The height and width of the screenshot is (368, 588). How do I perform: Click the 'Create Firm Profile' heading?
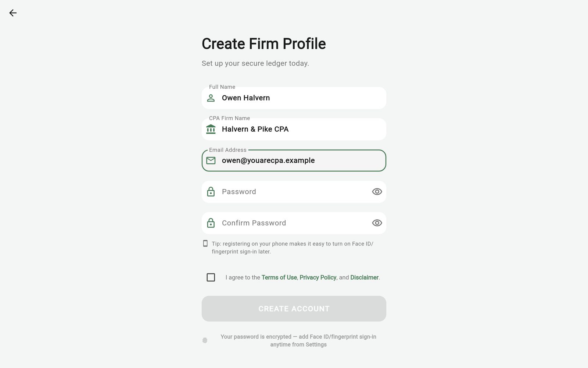[x=264, y=44]
